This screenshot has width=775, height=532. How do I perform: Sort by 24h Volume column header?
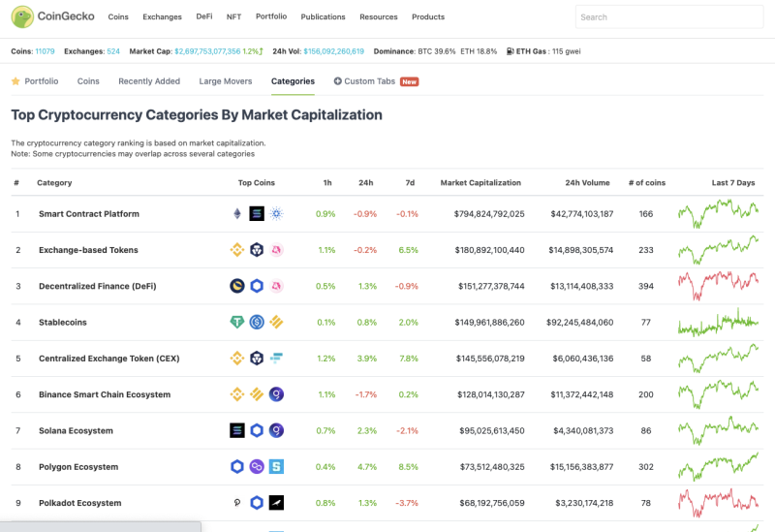[587, 182]
